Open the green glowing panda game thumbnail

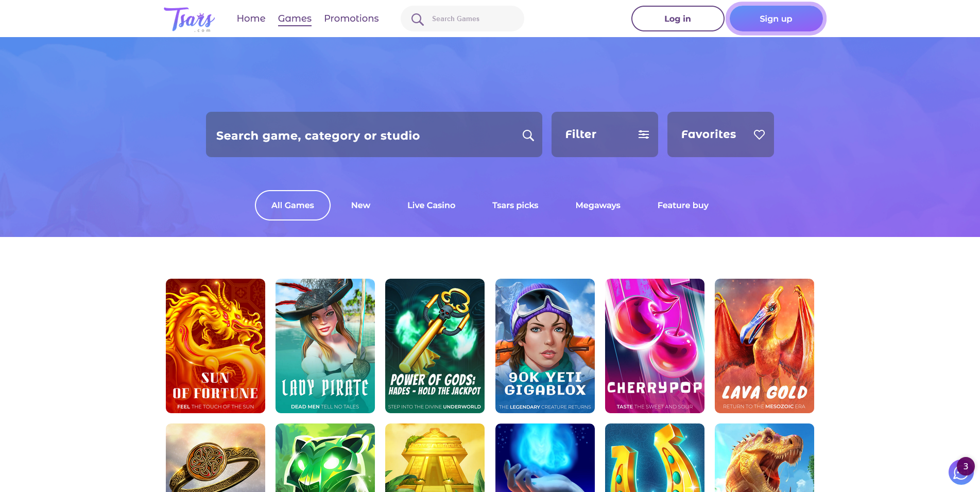coord(325,457)
